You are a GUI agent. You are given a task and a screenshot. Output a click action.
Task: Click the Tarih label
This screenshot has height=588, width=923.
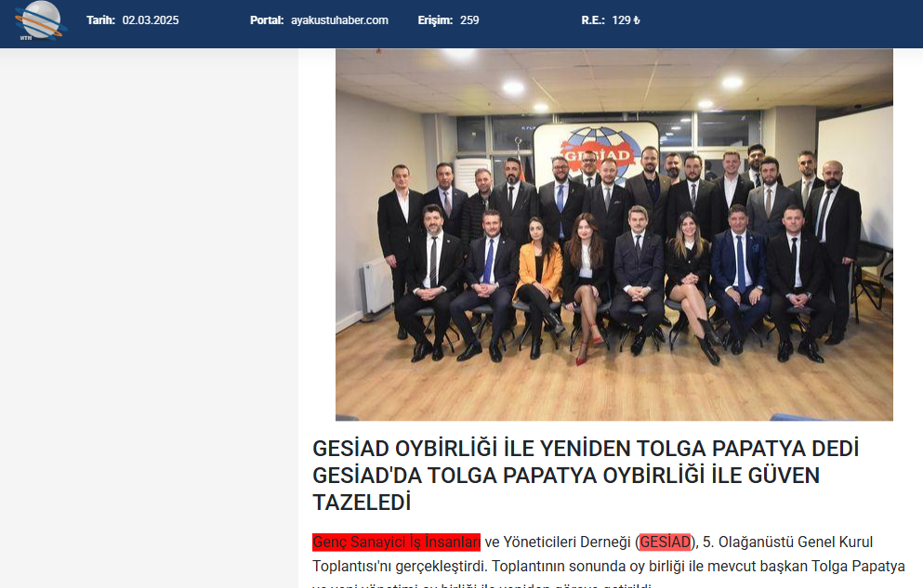[x=100, y=20]
